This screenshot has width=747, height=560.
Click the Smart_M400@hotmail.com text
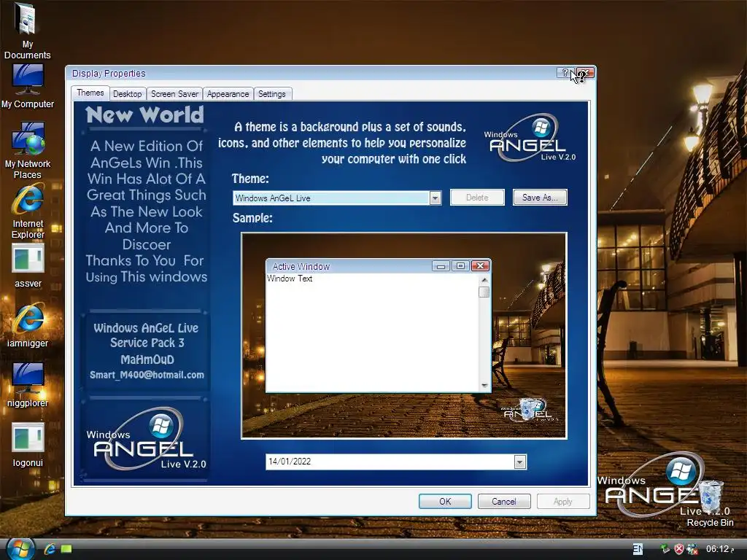tap(147, 376)
